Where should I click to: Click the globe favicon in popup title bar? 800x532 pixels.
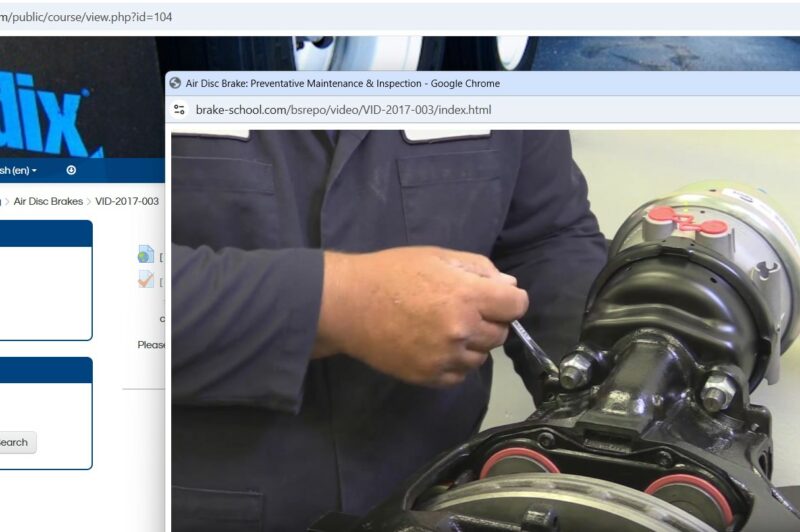pyautogui.click(x=175, y=83)
